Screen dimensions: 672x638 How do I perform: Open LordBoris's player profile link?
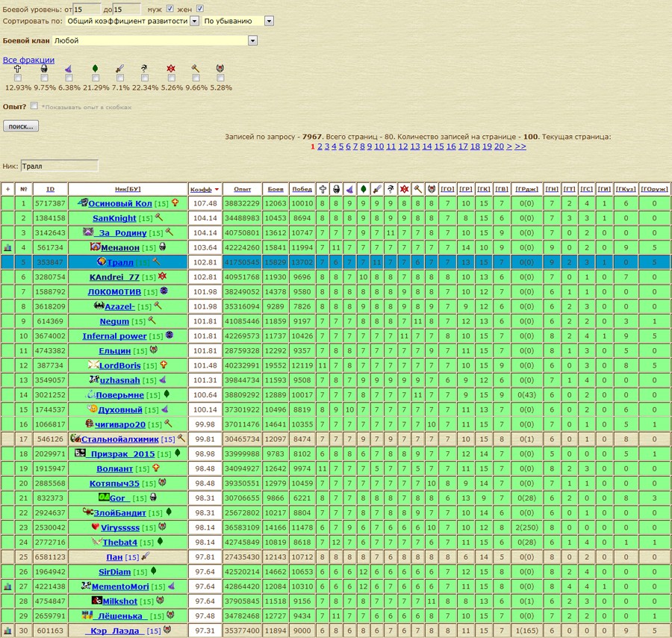[x=120, y=366]
